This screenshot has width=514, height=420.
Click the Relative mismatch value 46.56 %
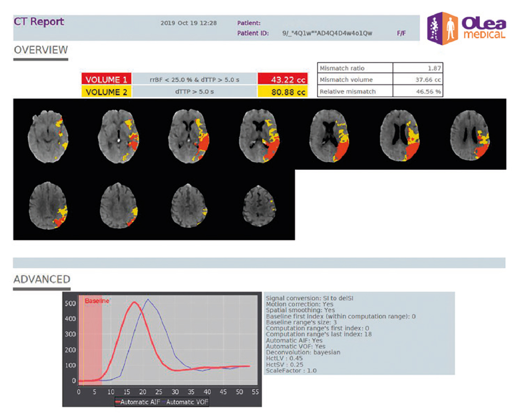pos(428,92)
